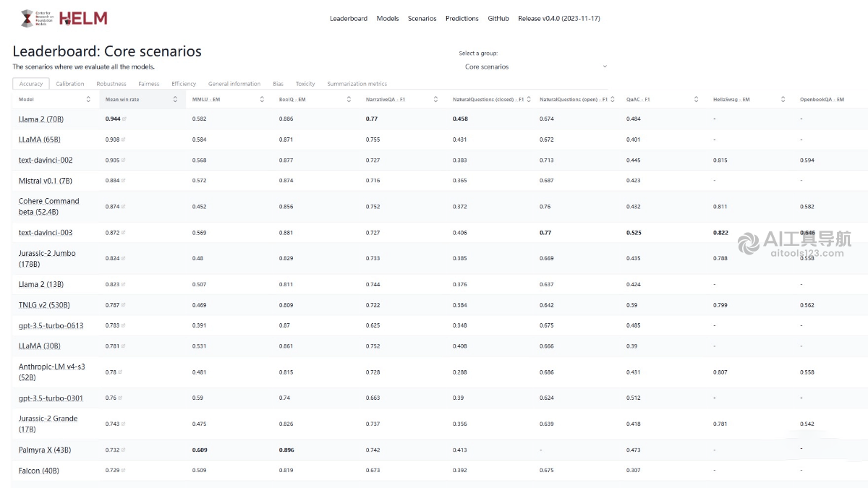Open details icon beside gpt-3.5-turbo-0613 win rate 0.783
The width and height of the screenshot is (868, 488).
click(124, 325)
